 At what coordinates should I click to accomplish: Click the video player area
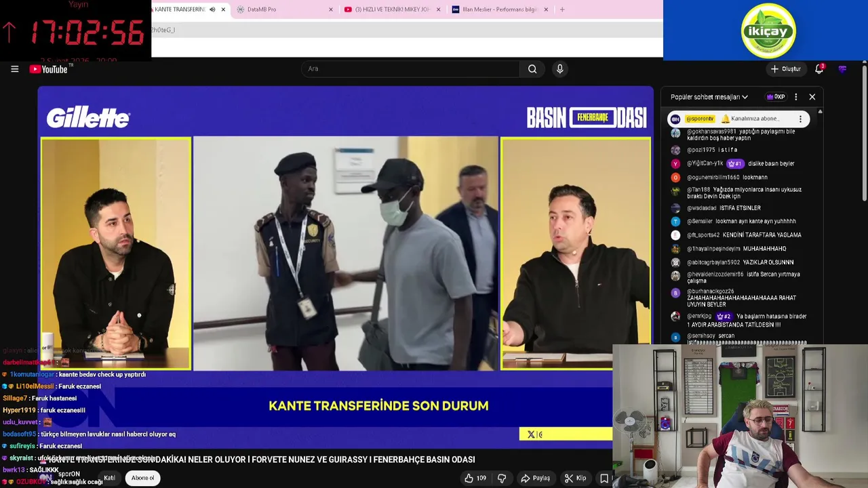tap(345, 267)
